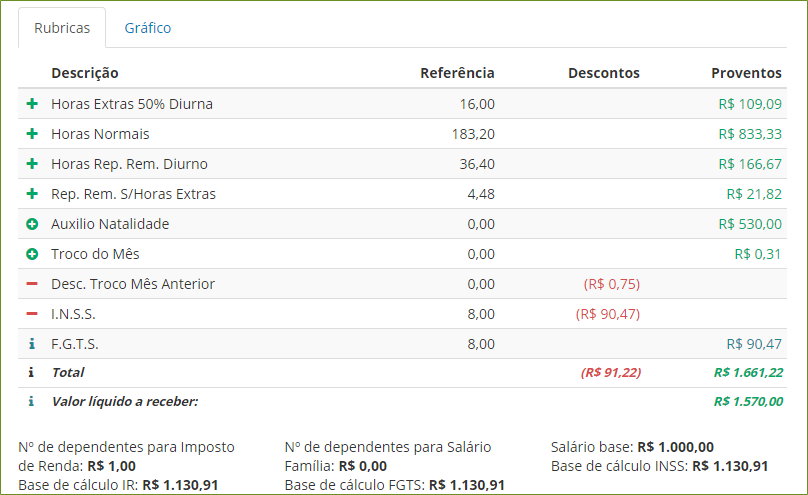Switch to the Gráfico tab
Viewport: 808px width, 495px height.
(148, 28)
